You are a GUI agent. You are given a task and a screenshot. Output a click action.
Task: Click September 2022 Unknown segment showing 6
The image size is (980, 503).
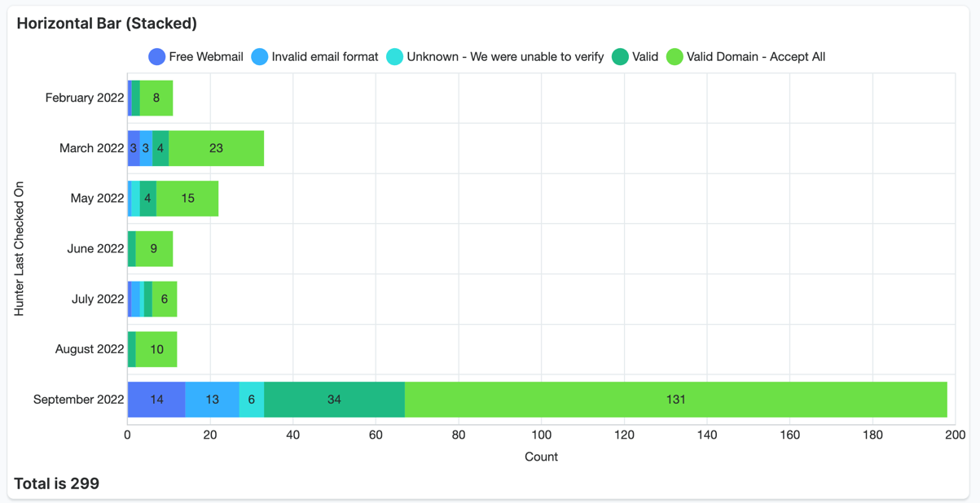point(251,400)
